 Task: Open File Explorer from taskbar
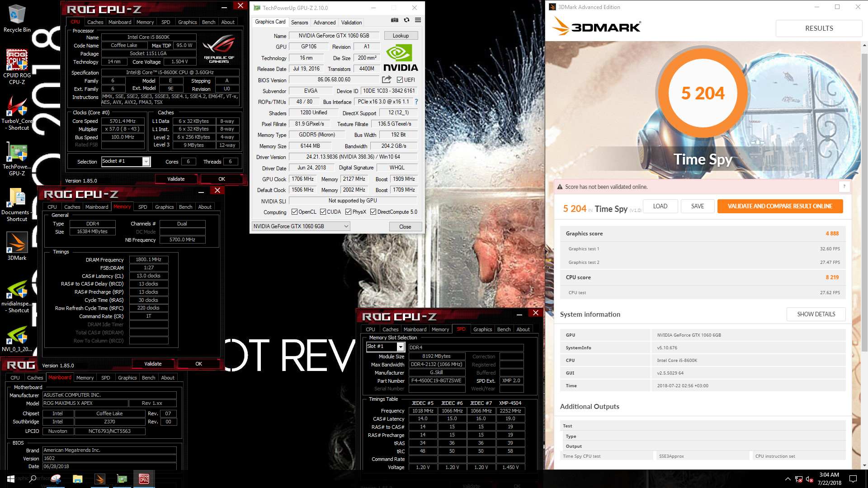(x=78, y=479)
